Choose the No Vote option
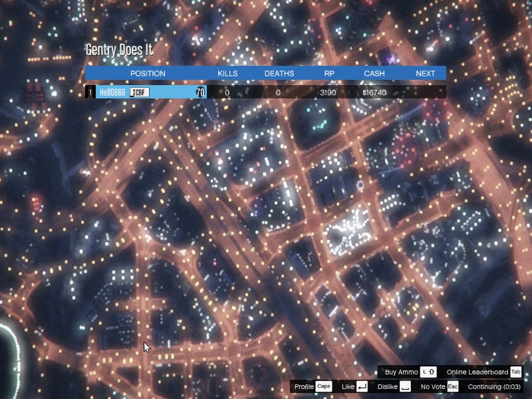532x399 pixels. click(x=433, y=386)
